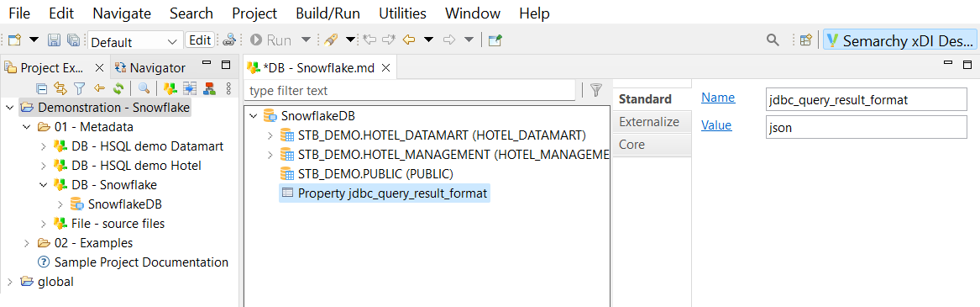This screenshot has height=307, width=980.
Task: Close the Project Explorer tab
Action: tap(99, 67)
